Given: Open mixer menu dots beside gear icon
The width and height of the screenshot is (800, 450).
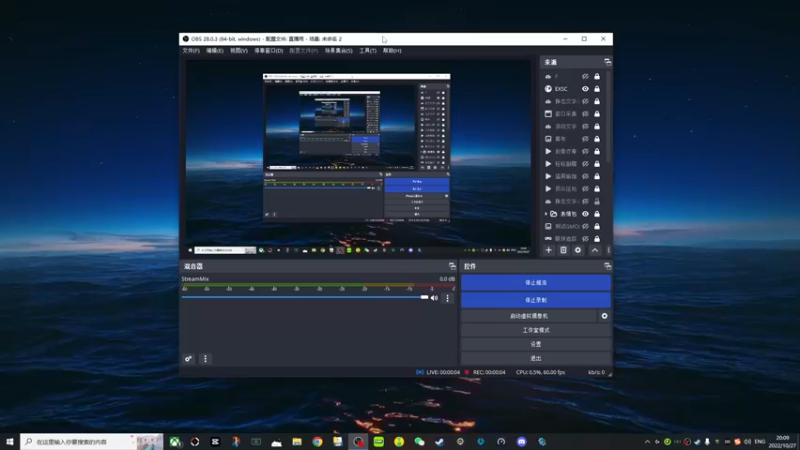Looking at the screenshot, I should click(205, 359).
